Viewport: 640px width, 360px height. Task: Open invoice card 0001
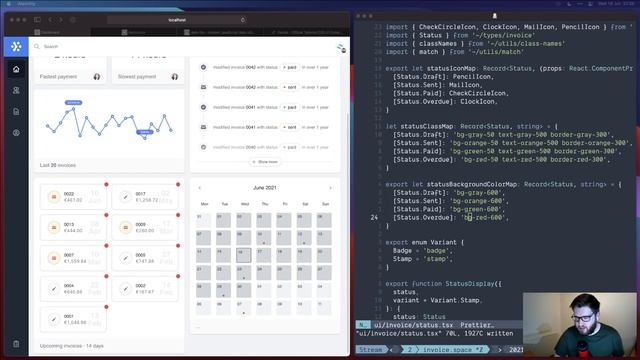[x=73, y=319]
